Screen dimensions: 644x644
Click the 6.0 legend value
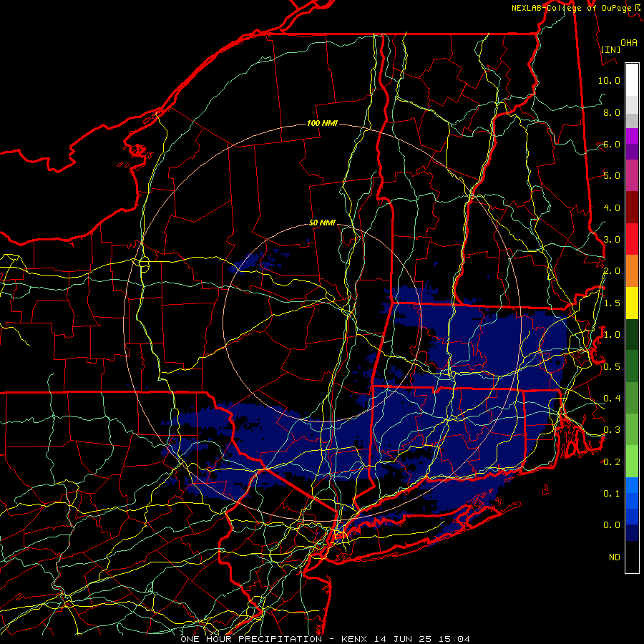(x=612, y=144)
